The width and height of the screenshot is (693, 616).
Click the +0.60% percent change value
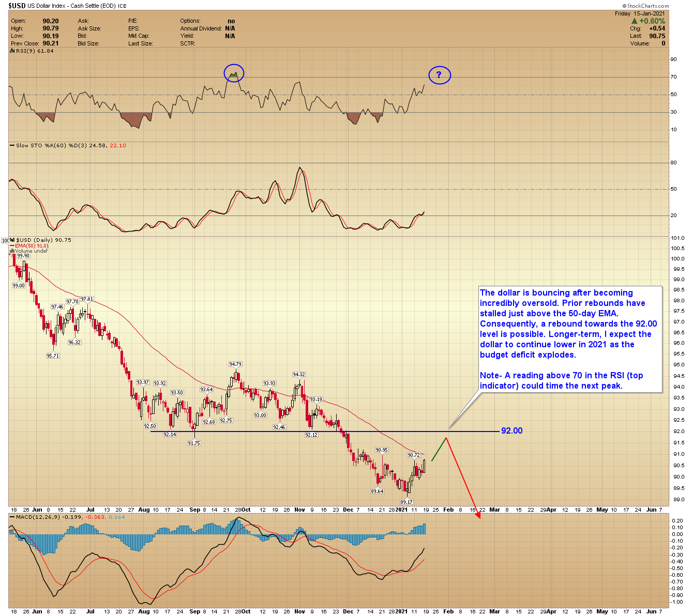pyautogui.click(x=653, y=21)
